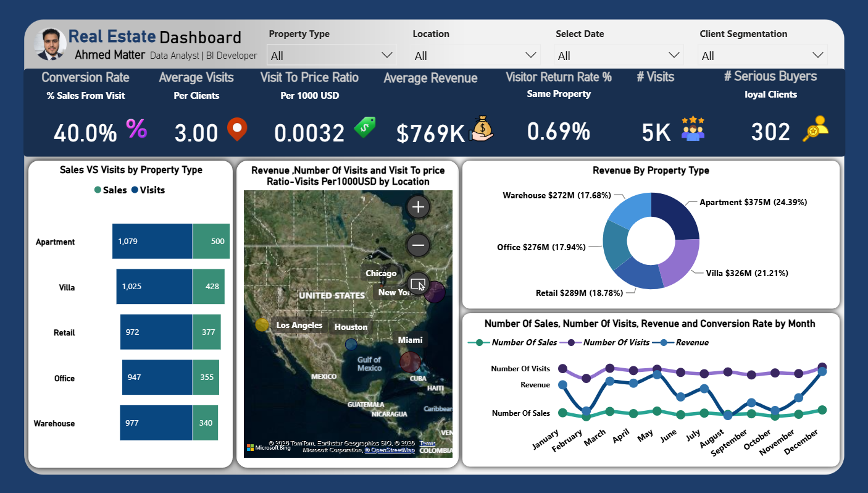Click the green price tag icon

[364, 127]
